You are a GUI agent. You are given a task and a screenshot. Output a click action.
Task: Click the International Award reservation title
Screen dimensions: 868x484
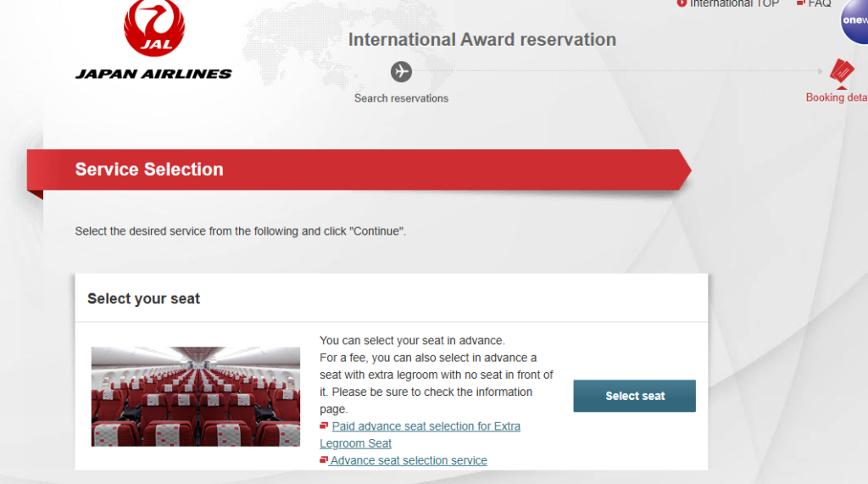[482, 39]
